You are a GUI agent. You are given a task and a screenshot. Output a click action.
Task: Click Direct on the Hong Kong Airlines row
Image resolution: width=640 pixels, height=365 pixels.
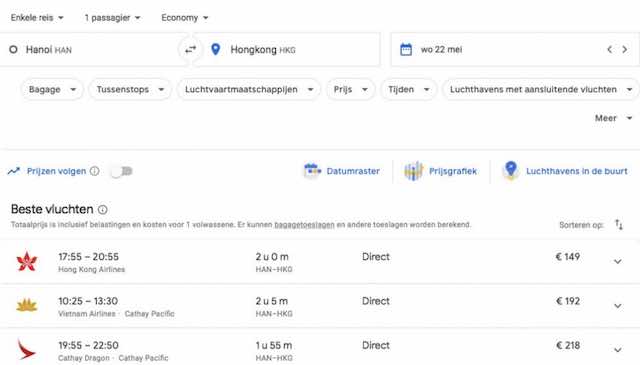pos(376,257)
